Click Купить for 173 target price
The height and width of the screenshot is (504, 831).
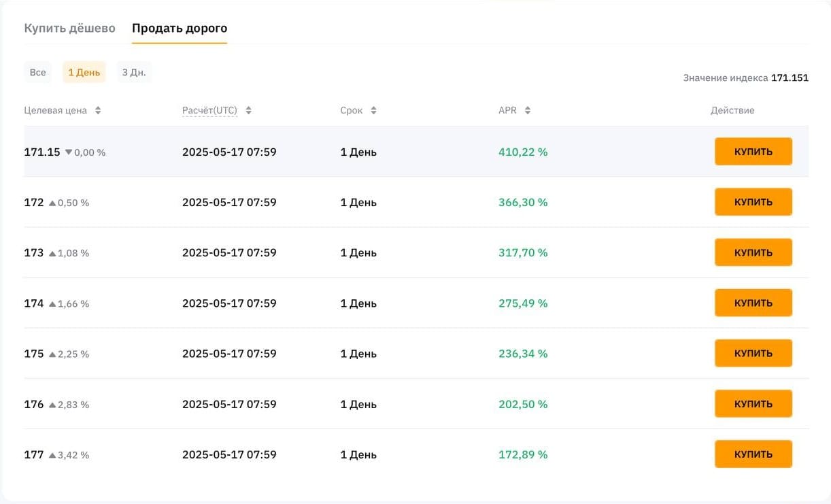(753, 252)
